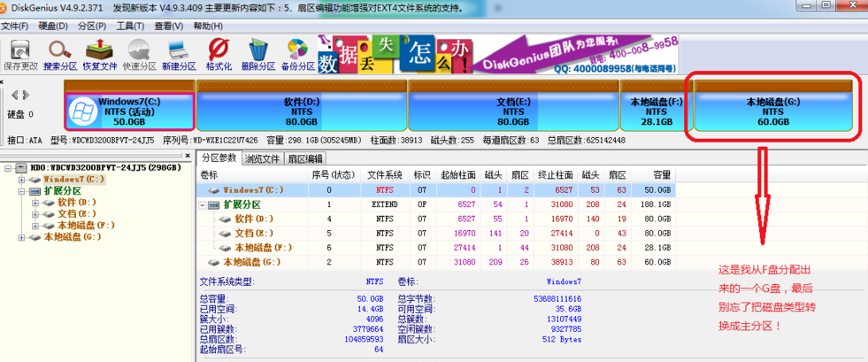
Task: Open the 文件(F) menu
Action: tap(15, 26)
